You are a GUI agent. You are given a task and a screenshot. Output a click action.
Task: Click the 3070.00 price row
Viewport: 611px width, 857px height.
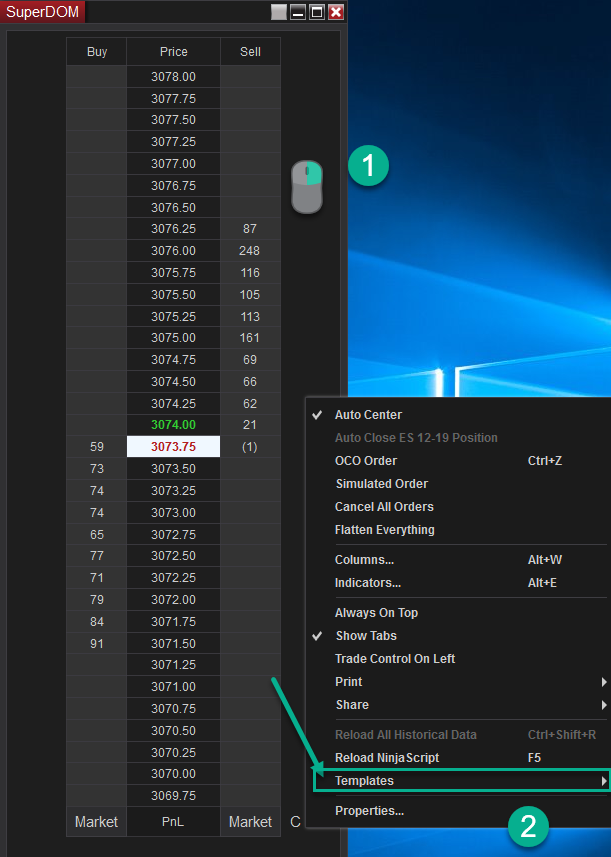click(173, 774)
